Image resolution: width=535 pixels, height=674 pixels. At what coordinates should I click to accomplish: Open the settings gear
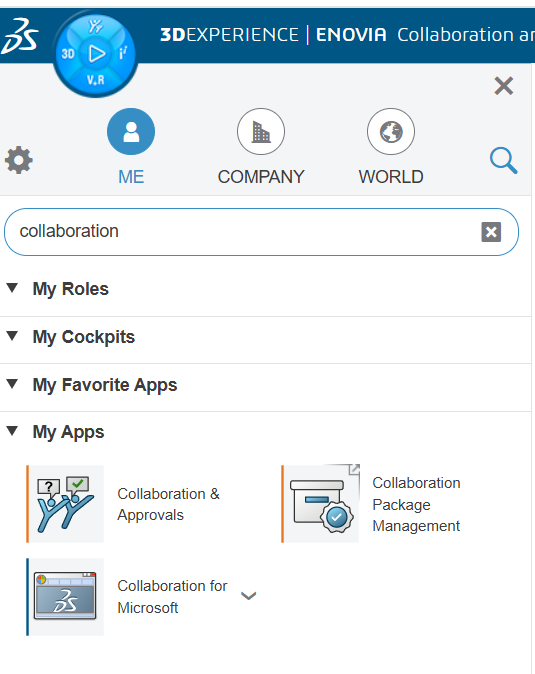click(18, 160)
